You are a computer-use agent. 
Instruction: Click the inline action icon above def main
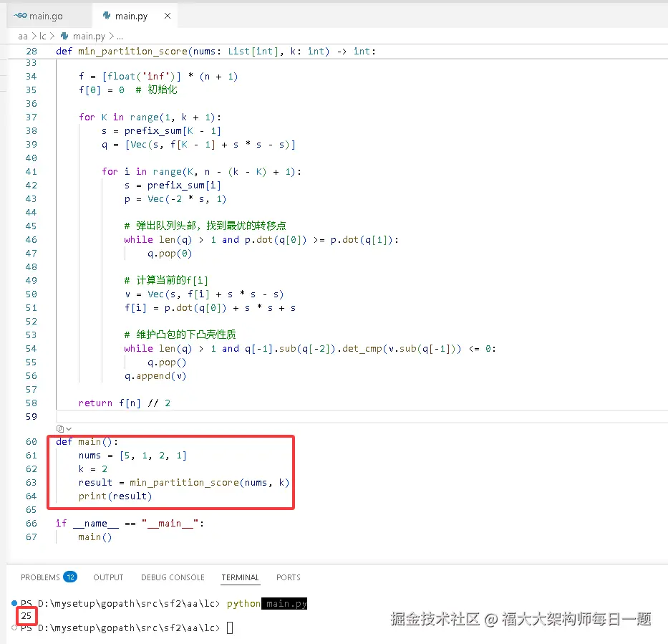click(60, 429)
